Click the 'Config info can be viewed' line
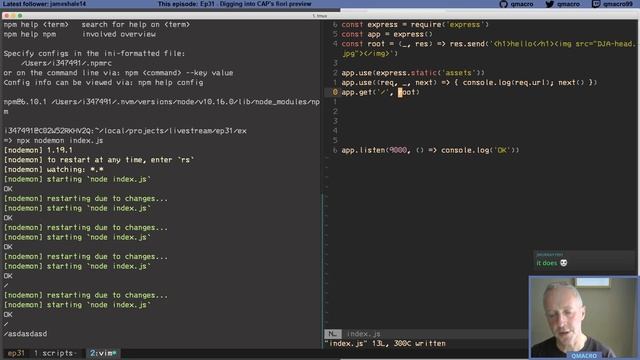This screenshot has width=640, height=360. [103, 82]
